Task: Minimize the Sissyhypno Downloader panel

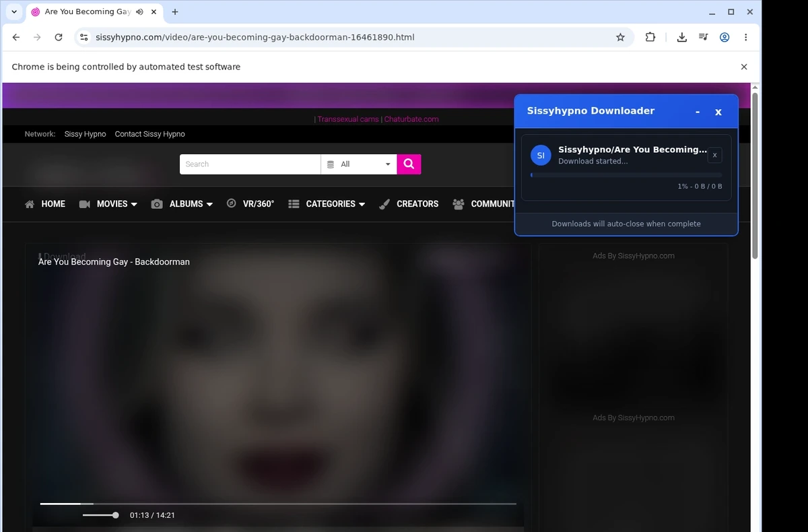Action: tap(698, 112)
